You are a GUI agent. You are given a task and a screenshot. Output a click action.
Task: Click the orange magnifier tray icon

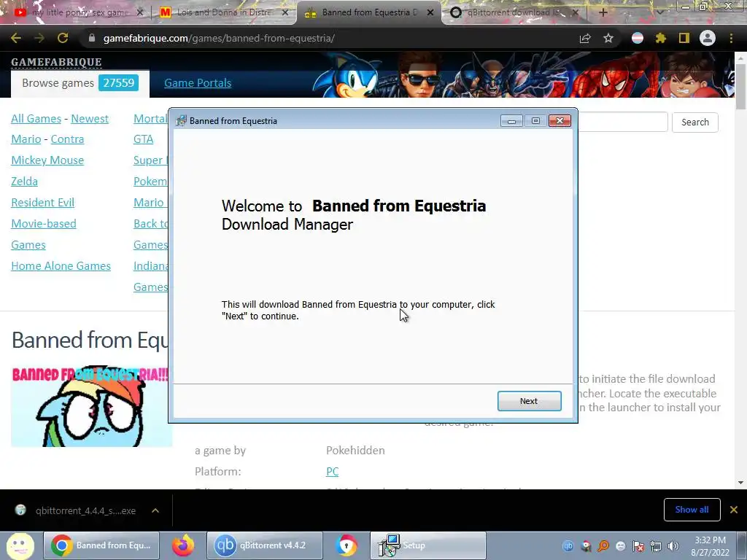[x=603, y=546]
